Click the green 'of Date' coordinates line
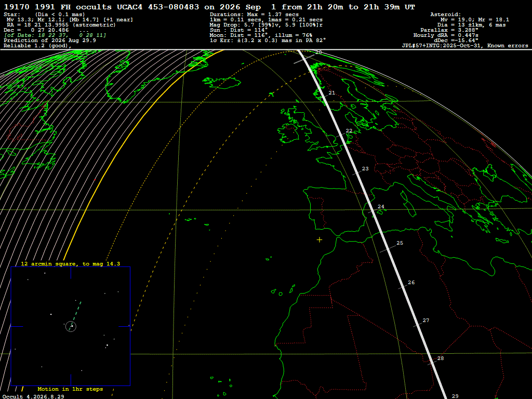Screen dimensions: 532x399 click(x=55, y=35)
